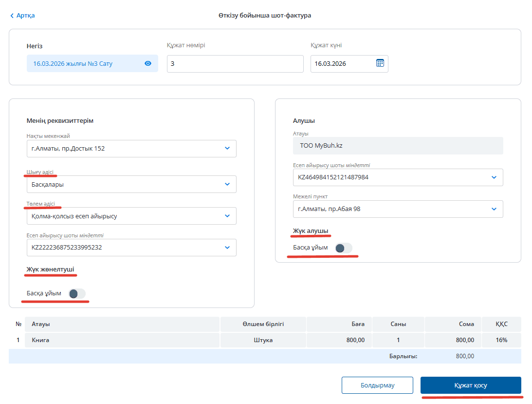Image resolution: width=532 pixels, height=404 pixels.
Task: Click the eye icon in Негіз field
Action: 148,63
